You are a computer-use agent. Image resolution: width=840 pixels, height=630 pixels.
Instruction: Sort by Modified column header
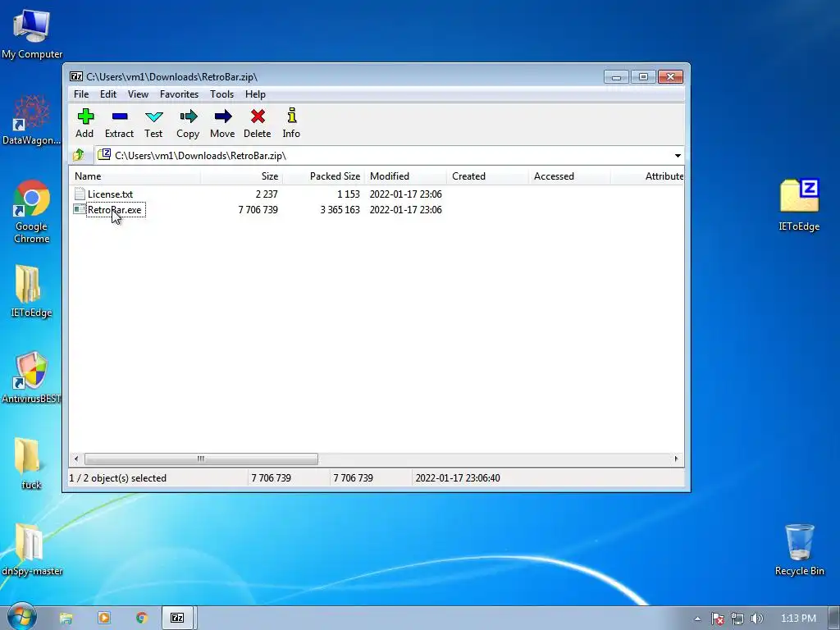coord(405,176)
